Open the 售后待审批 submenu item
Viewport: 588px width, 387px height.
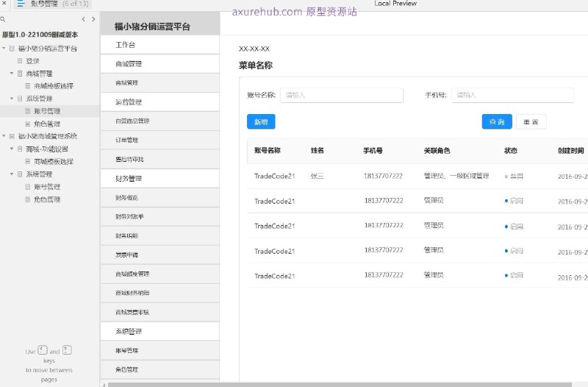[x=159, y=159]
